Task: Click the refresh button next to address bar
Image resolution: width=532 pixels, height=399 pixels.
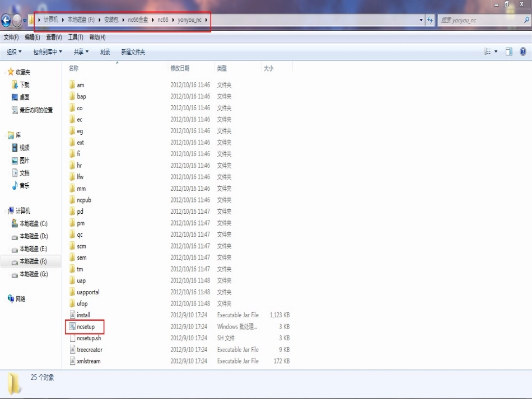Action: (430, 20)
